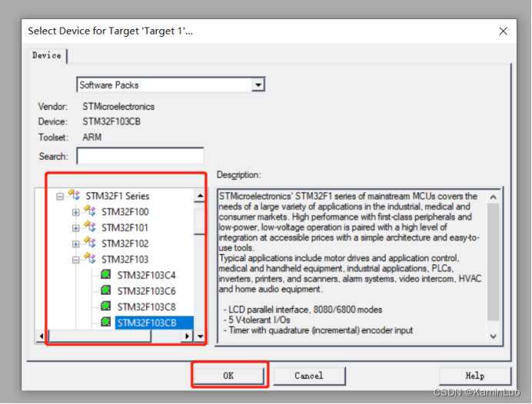Screen dimensions: 532x404
Task: Click the STM32F103C6 chip icon
Action: tap(106, 290)
